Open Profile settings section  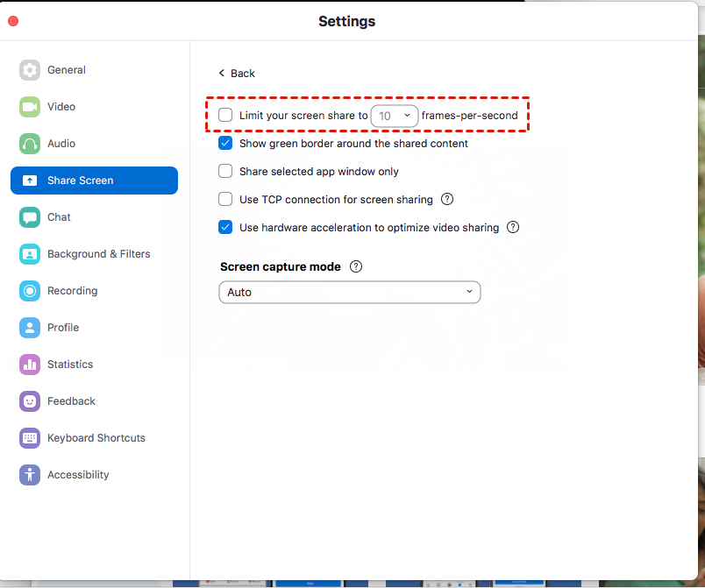pos(94,328)
